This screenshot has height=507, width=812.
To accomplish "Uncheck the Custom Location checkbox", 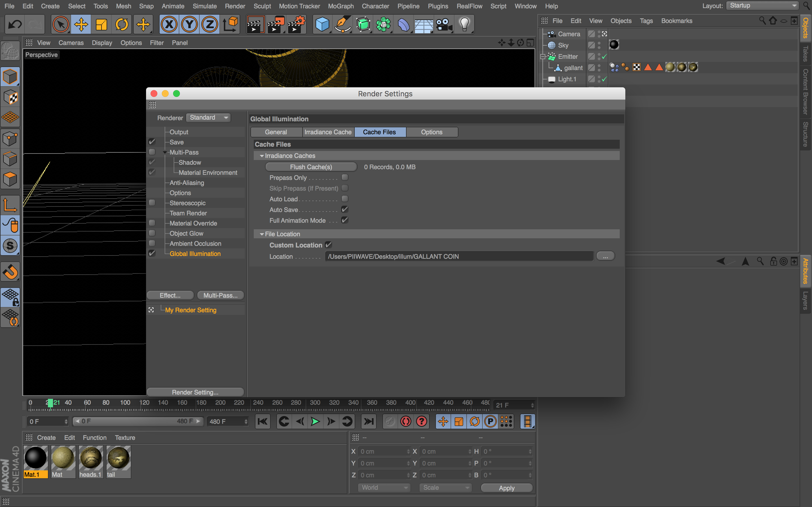I will click(x=328, y=245).
